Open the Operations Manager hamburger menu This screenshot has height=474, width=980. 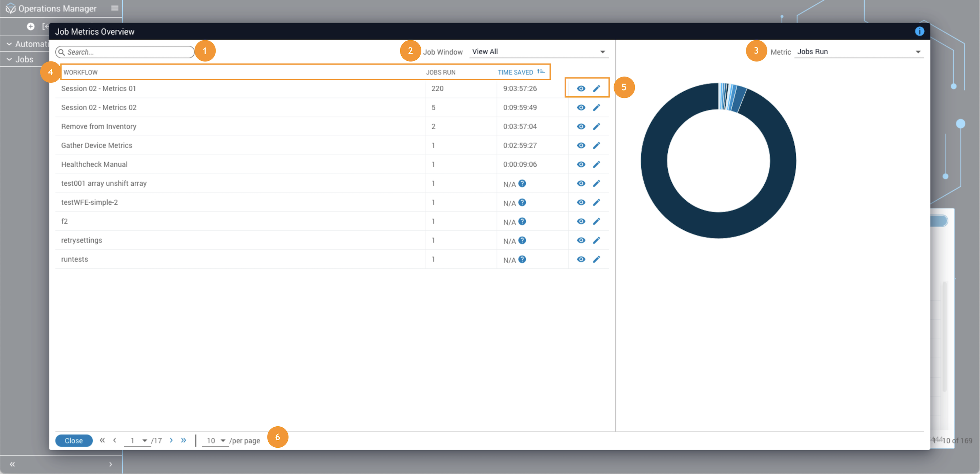point(115,8)
